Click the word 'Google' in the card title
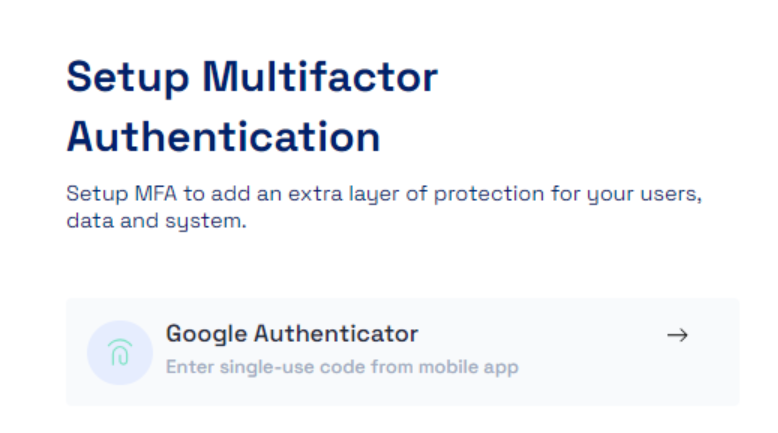Screen dimensions: 778x433 205,333
